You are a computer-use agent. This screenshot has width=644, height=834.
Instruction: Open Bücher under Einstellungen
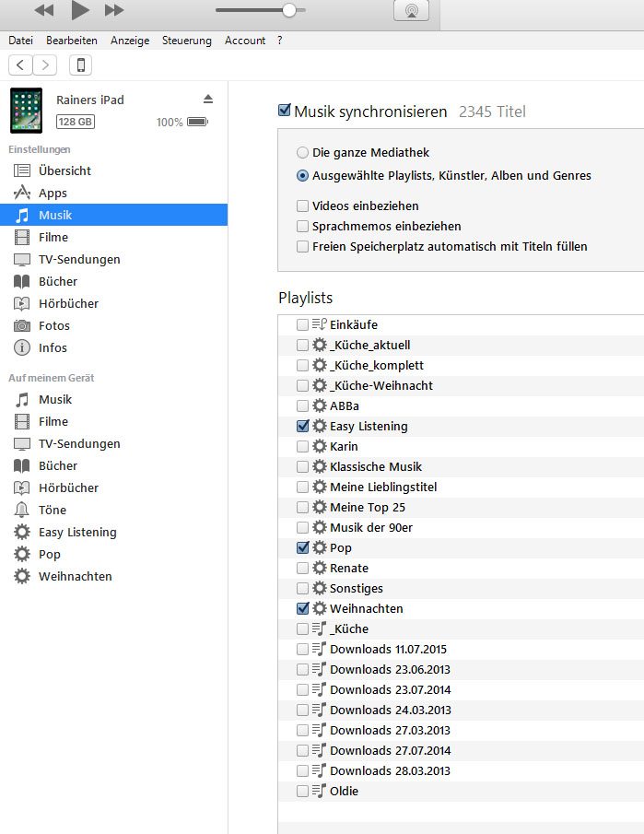(114, 281)
